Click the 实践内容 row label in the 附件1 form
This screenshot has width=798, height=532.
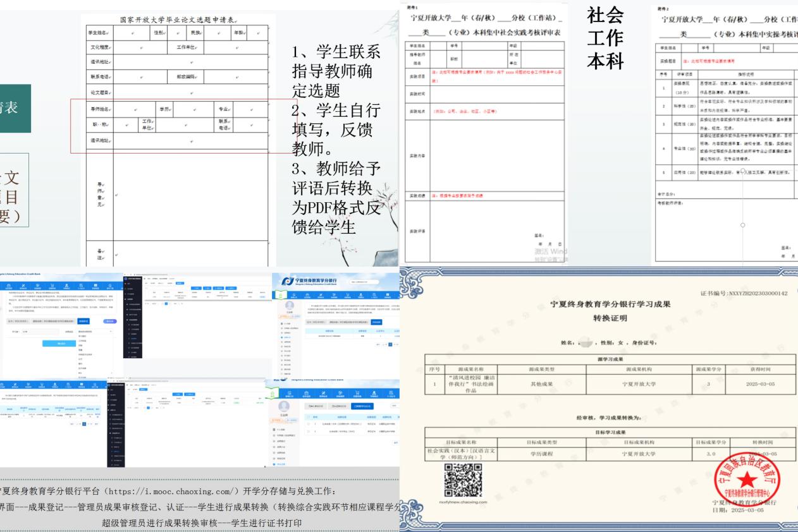[x=417, y=155]
